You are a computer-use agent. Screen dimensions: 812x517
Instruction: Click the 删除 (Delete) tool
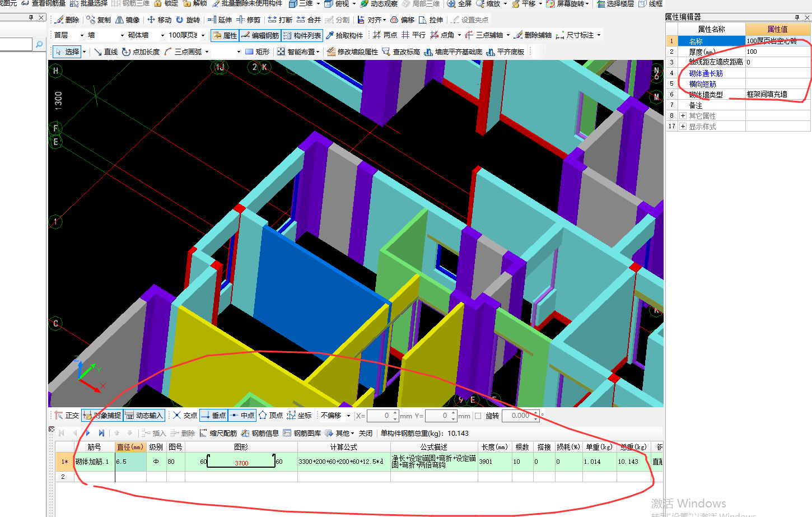click(x=67, y=20)
